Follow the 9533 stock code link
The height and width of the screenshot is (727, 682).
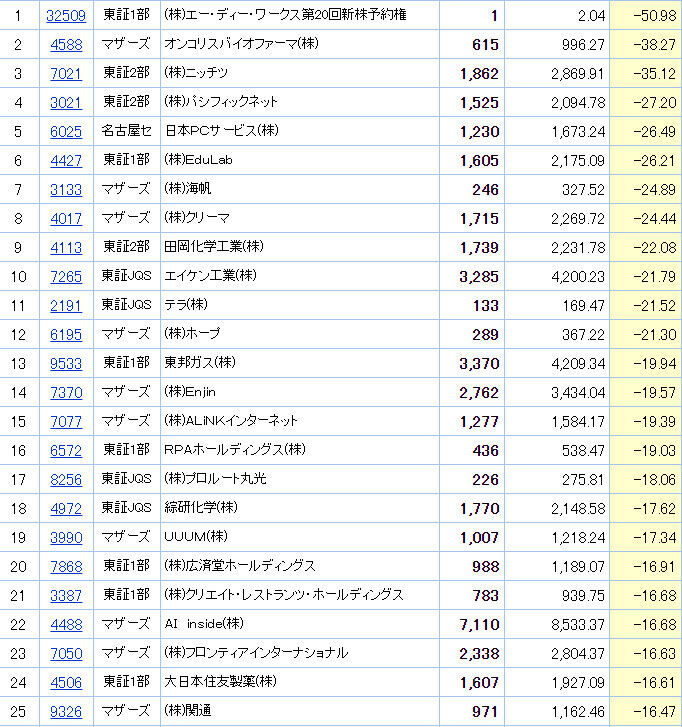coord(66,364)
